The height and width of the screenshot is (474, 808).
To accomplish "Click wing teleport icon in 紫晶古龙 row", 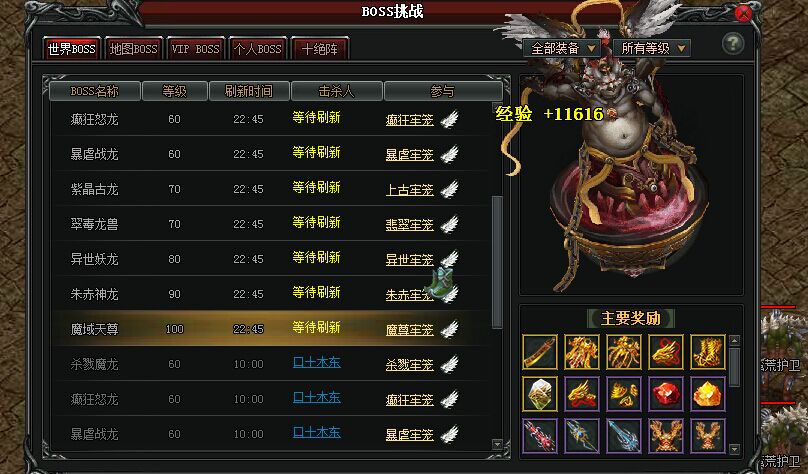I will click(x=450, y=189).
